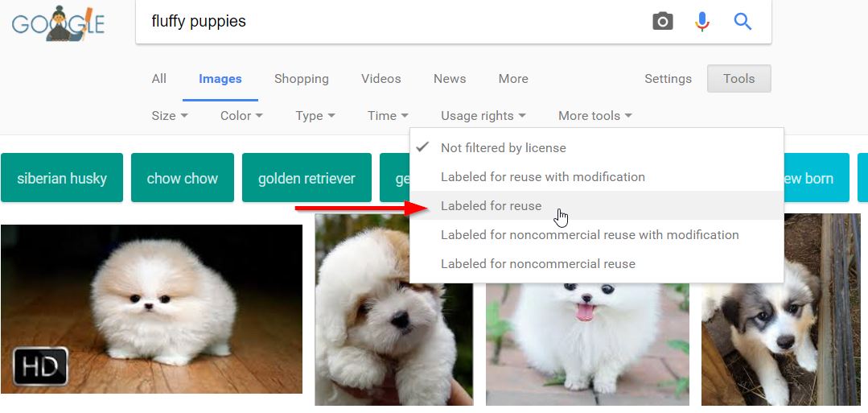Switch to the Videos tab
Image resolution: width=868 pixels, height=413 pixels.
coord(381,79)
